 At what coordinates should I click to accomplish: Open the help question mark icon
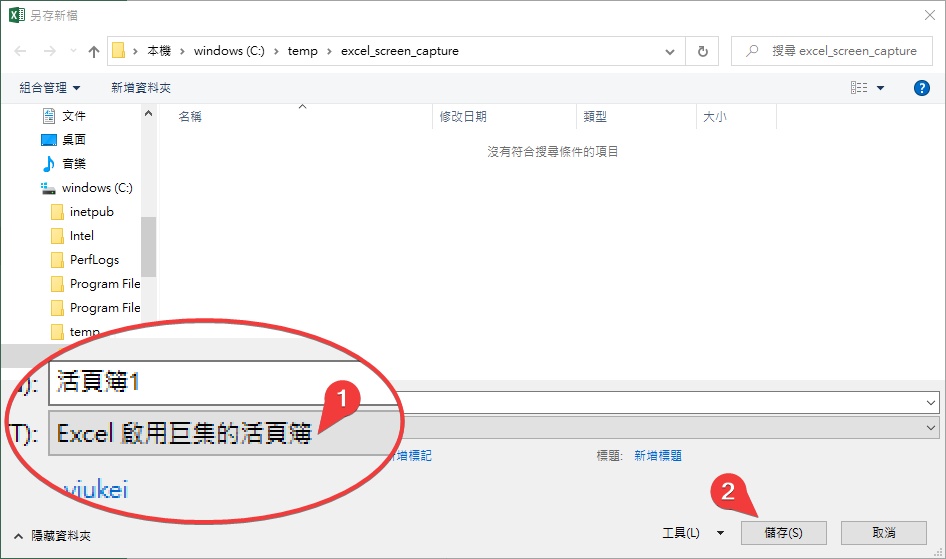pyautogui.click(x=922, y=88)
